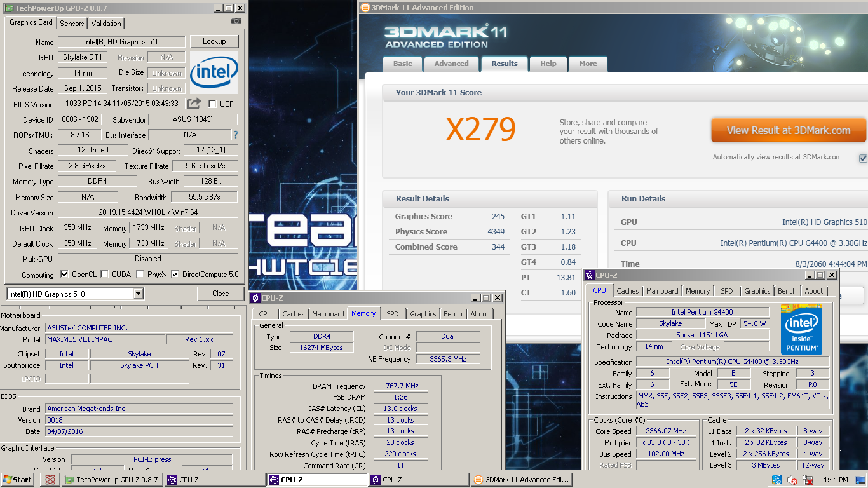Click the muted volume icon in system tray

(792, 480)
